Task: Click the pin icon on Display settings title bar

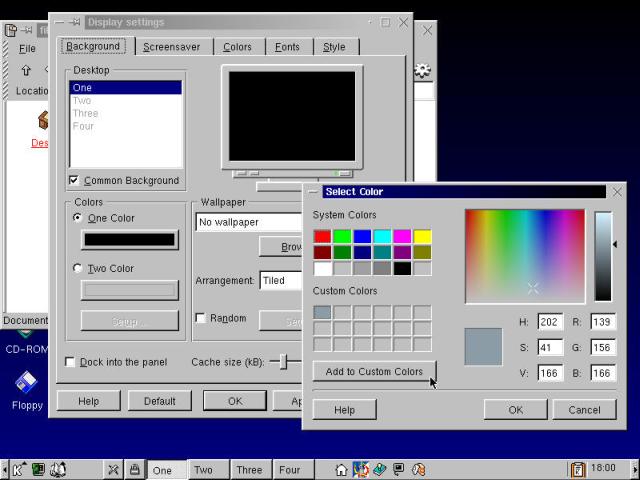Action: [x=75, y=22]
